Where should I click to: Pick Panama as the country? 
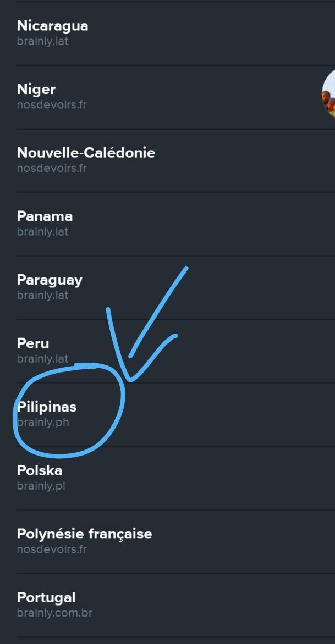click(45, 216)
